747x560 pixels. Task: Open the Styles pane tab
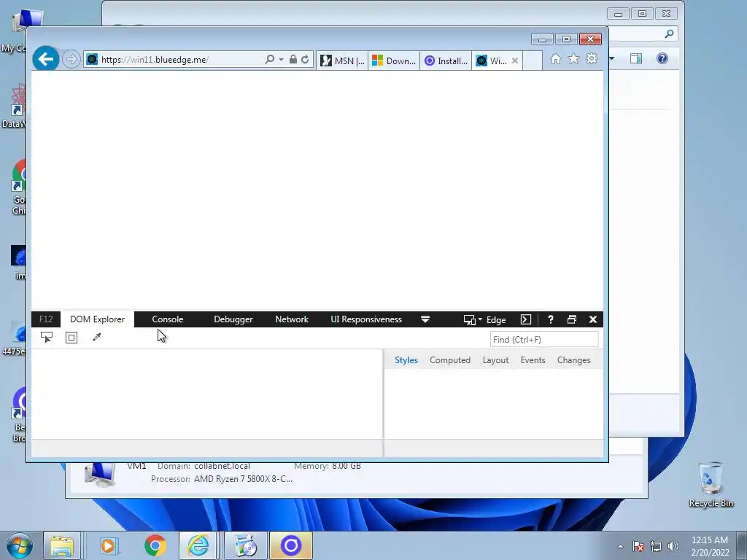click(x=406, y=360)
